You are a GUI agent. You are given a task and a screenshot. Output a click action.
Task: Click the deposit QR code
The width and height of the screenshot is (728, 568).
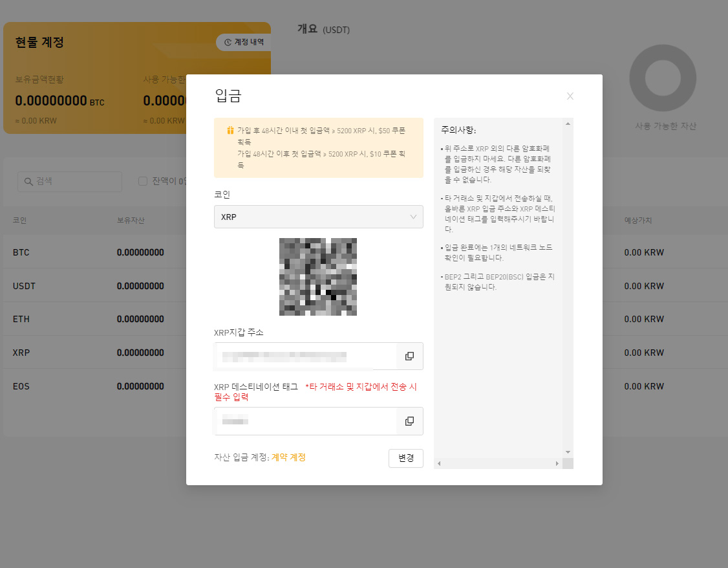(x=318, y=277)
